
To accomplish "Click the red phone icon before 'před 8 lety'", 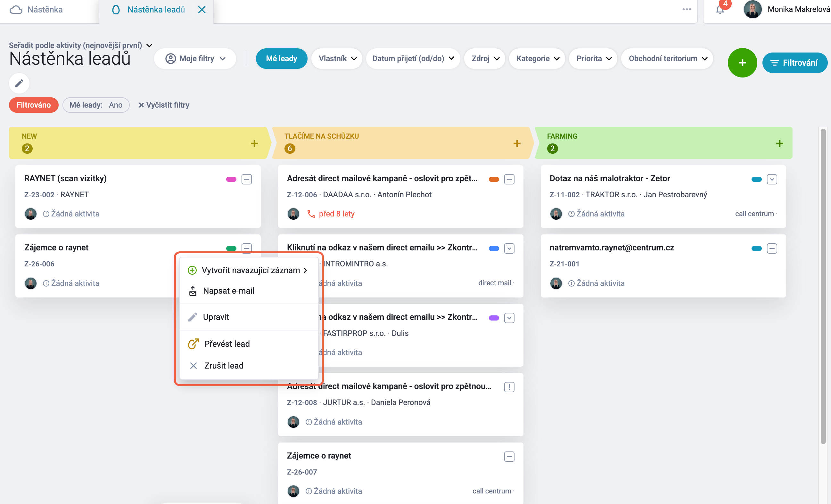I will [311, 214].
